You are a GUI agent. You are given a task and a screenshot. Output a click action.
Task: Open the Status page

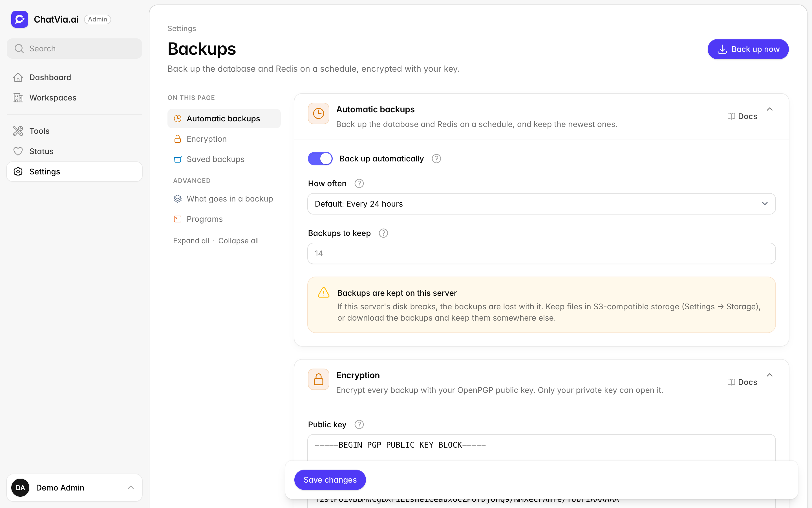click(74, 151)
